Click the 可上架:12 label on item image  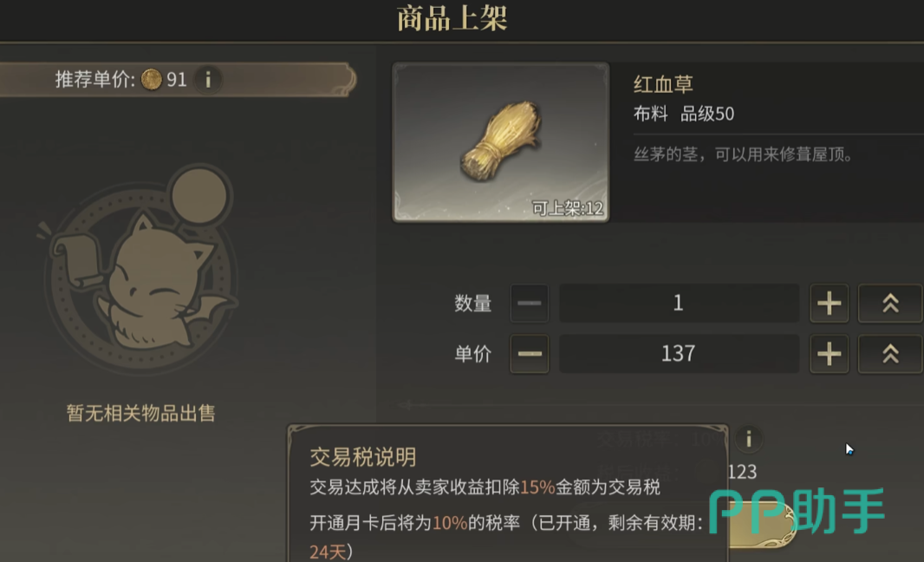coord(568,207)
